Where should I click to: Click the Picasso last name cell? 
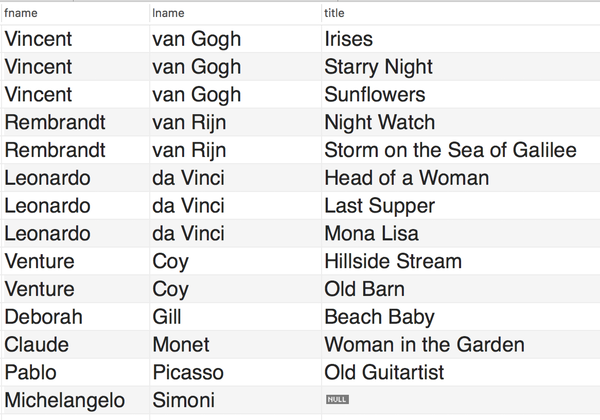click(x=187, y=373)
